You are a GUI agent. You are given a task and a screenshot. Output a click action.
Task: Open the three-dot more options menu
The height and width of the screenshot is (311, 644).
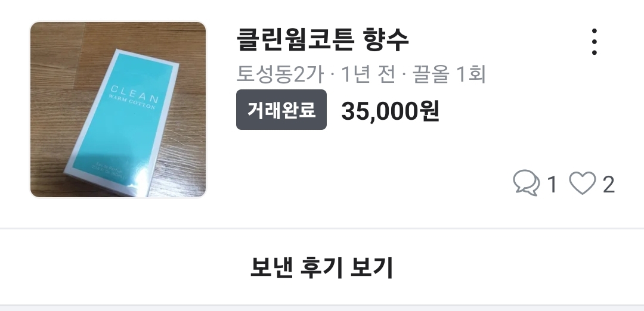(595, 42)
